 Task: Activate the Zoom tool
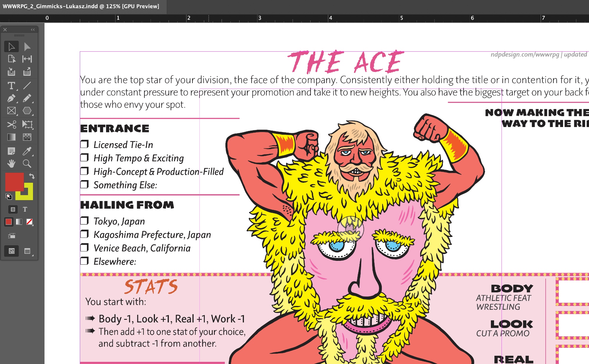(27, 164)
